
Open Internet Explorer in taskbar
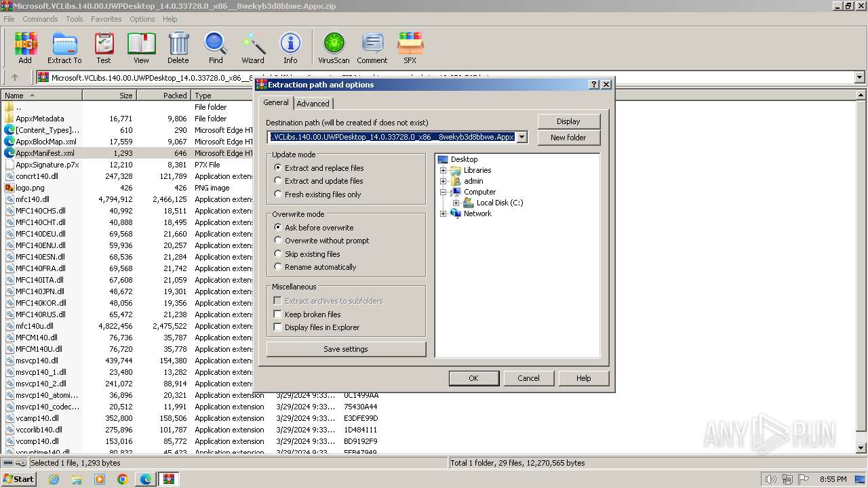(54, 479)
